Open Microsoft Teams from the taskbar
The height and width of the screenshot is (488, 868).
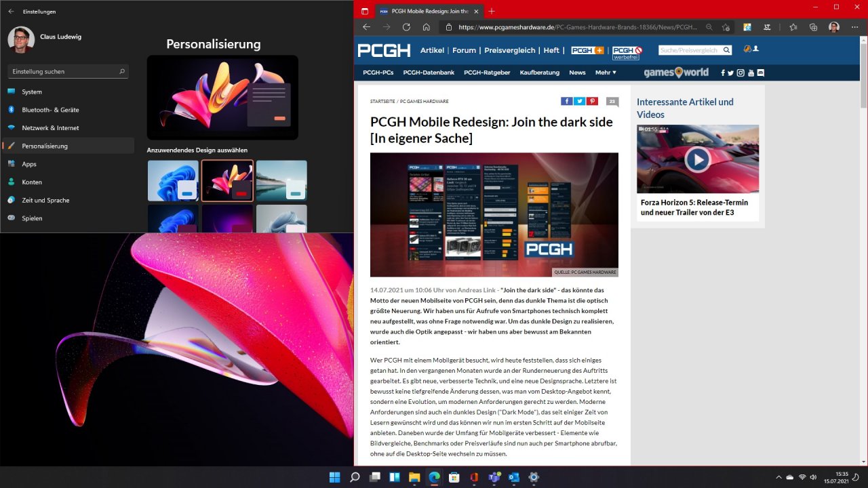pos(494,477)
